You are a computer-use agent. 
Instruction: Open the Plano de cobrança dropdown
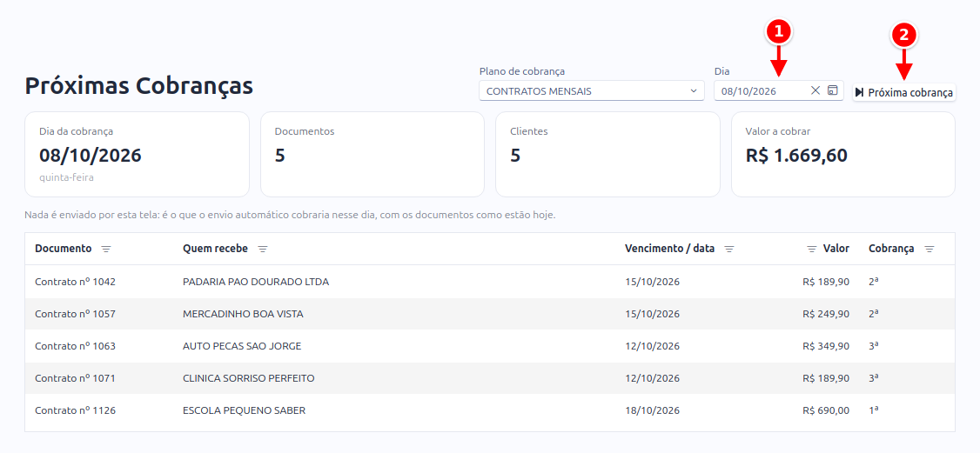592,91
